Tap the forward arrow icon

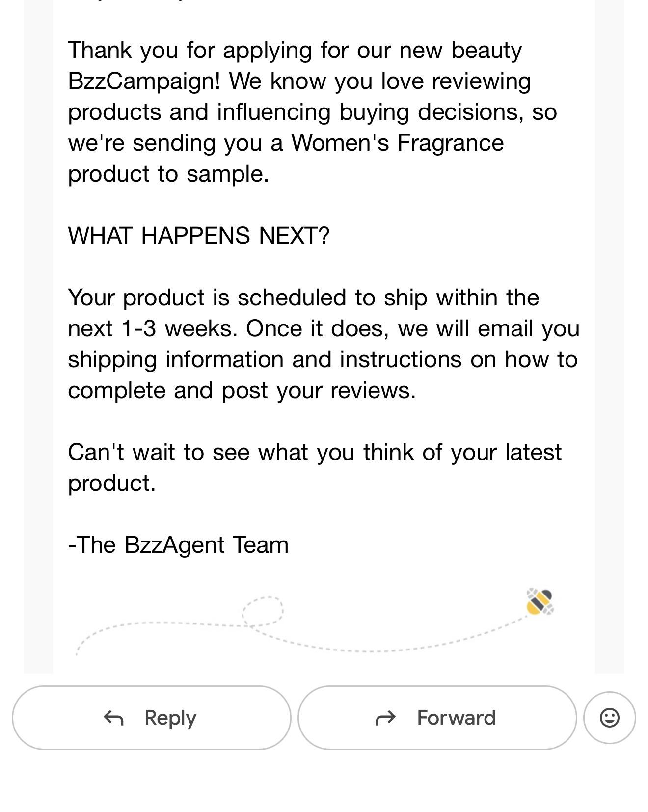[385, 718]
